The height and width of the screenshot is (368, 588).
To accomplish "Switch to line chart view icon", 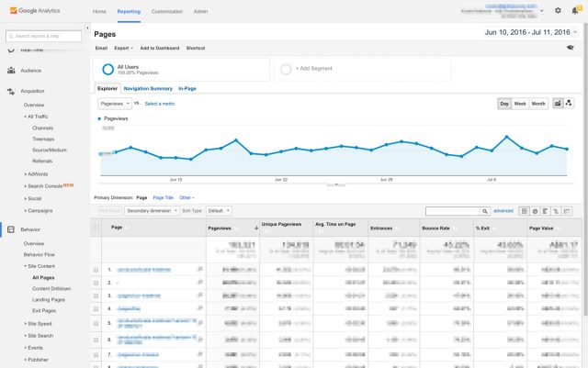I will click(x=558, y=104).
